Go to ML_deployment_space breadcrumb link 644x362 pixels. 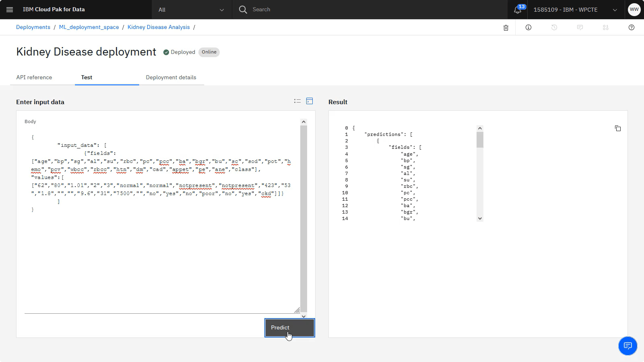[89, 27]
